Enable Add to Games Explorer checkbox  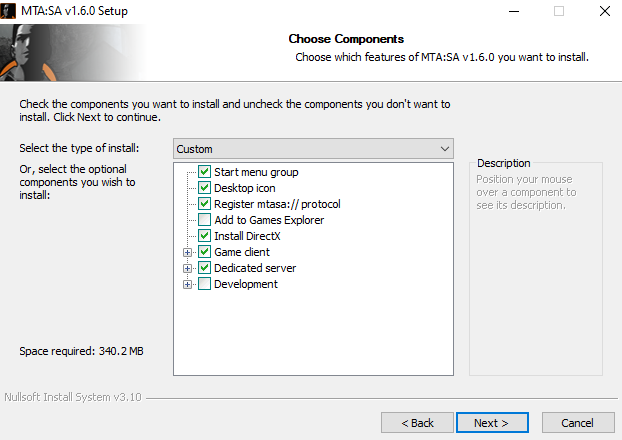(x=205, y=220)
